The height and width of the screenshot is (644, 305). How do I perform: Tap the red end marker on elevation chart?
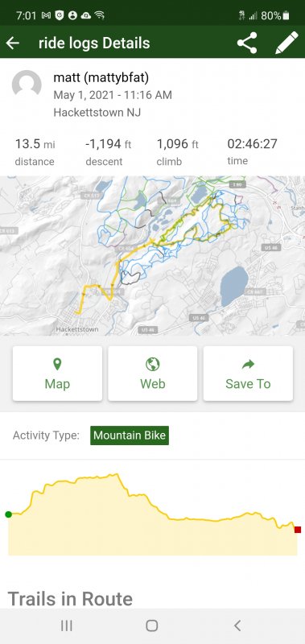coord(298,530)
